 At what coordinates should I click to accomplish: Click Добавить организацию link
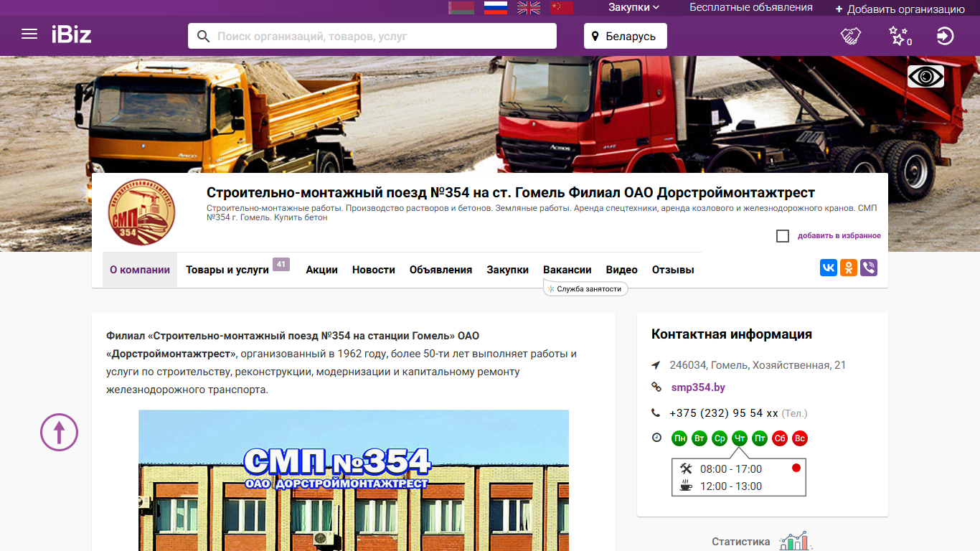(900, 9)
